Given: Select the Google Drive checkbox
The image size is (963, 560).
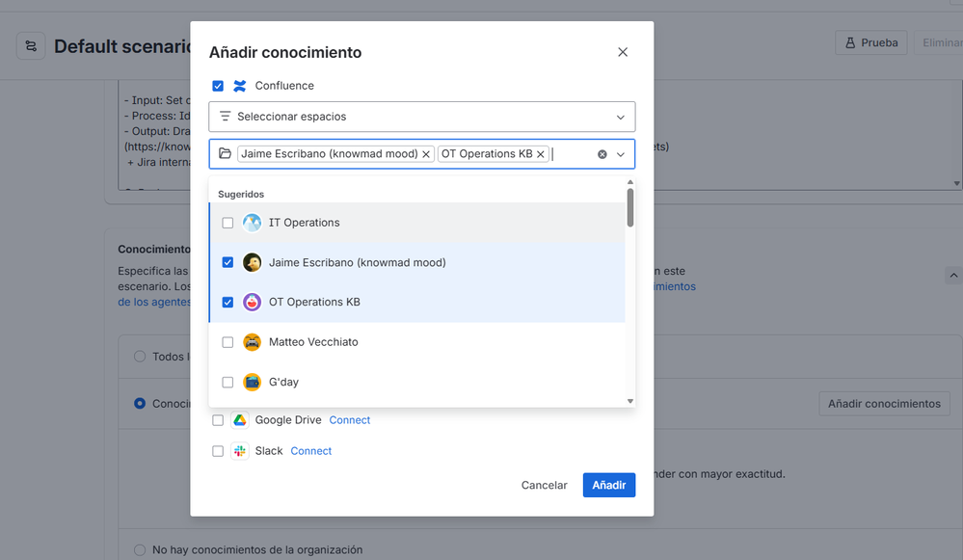Looking at the screenshot, I should pos(218,419).
